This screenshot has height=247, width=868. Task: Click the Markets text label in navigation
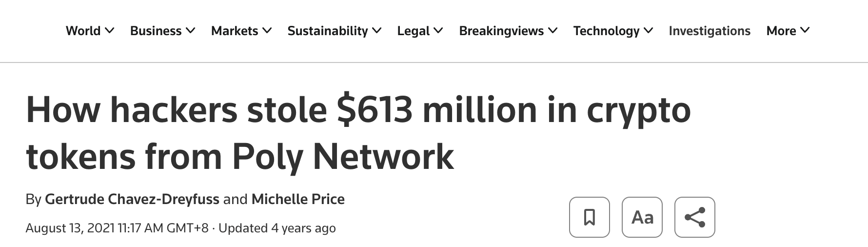point(235,31)
